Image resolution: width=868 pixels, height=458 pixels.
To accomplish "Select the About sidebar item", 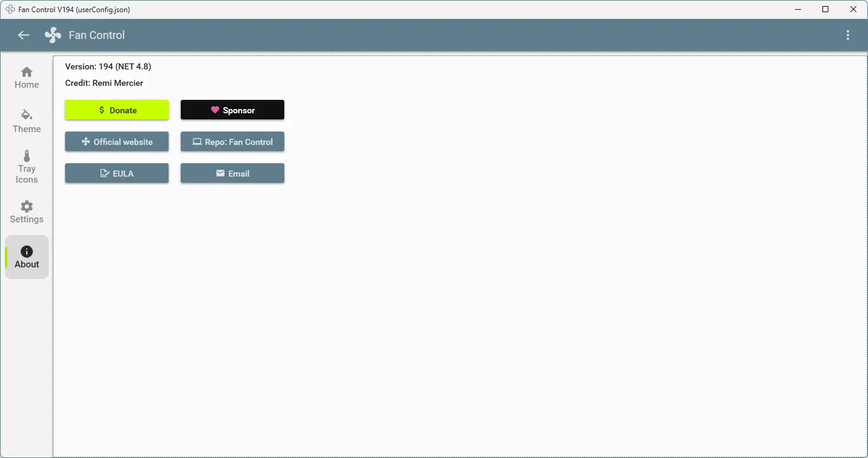I will [27, 257].
